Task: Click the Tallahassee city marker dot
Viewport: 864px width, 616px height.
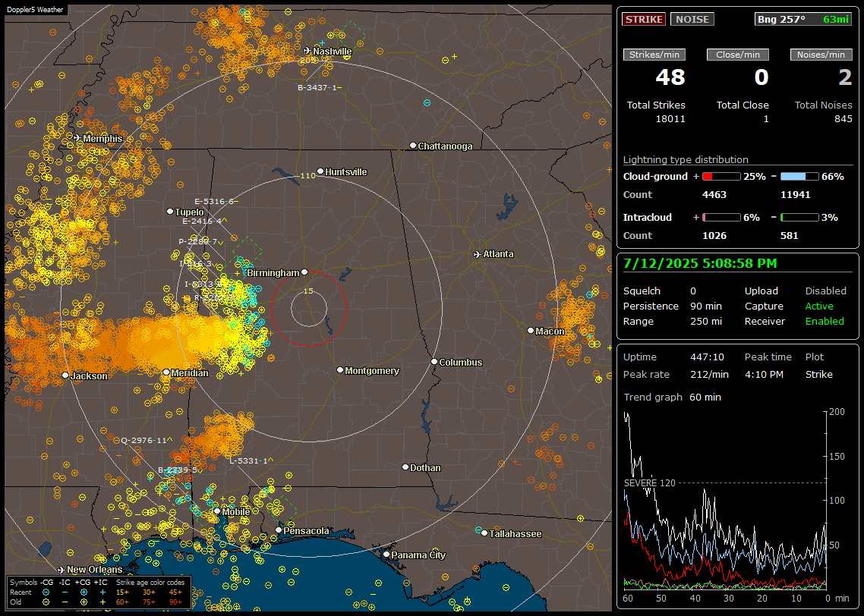Action: pos(484,533)
